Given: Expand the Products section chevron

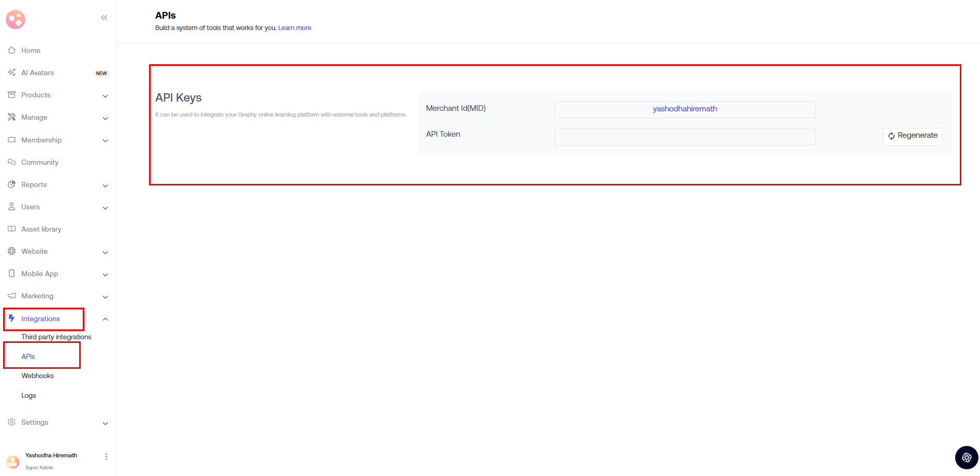Looking at the screenshot, I should tap(105, 96).
